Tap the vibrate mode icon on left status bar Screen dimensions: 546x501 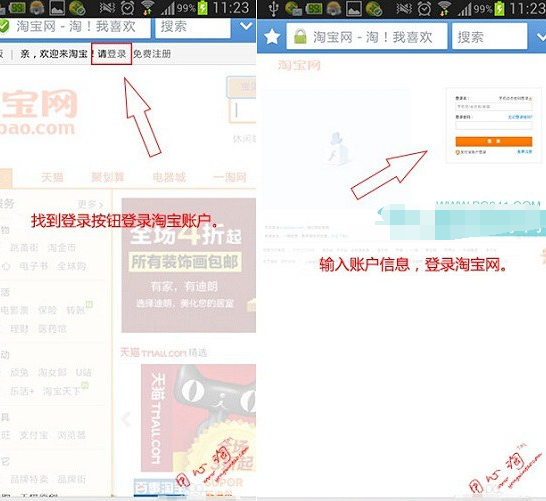[107, 8]
